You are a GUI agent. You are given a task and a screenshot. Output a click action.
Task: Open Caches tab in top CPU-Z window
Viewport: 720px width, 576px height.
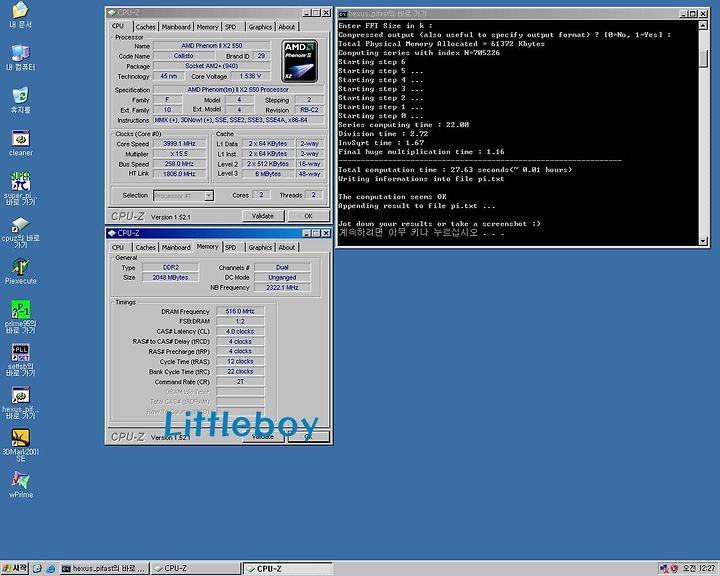point(146,27)
